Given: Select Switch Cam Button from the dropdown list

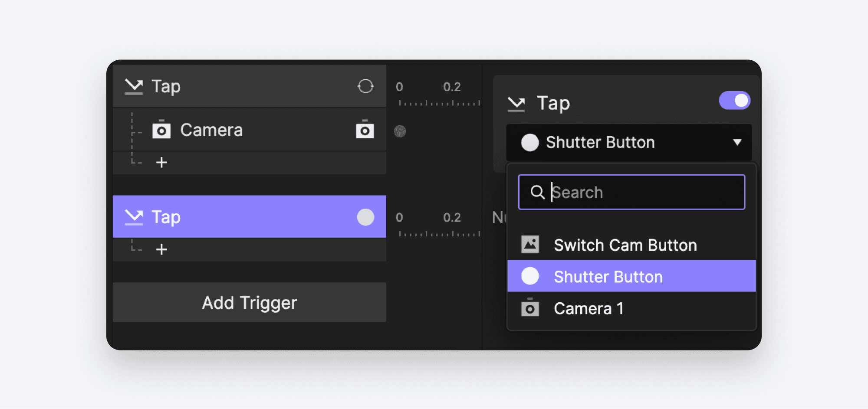Looking at the screenshot, I should (x=625, y=244).
